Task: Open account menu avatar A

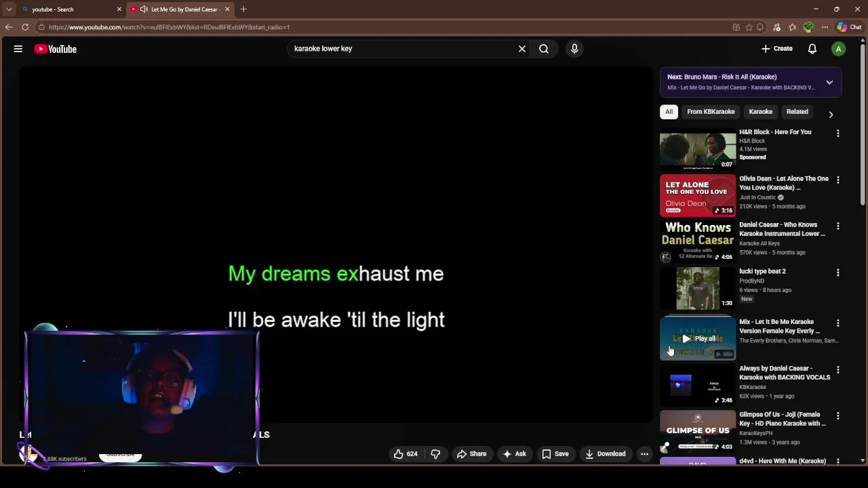Action: pyautogui.click(x=839, y=49)
